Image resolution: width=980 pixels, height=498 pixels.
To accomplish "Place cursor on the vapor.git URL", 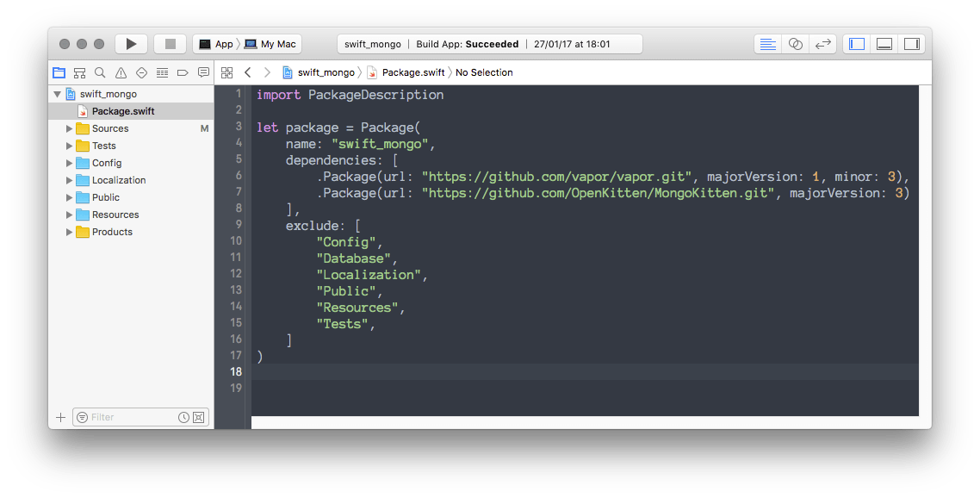I will (556, 177).
